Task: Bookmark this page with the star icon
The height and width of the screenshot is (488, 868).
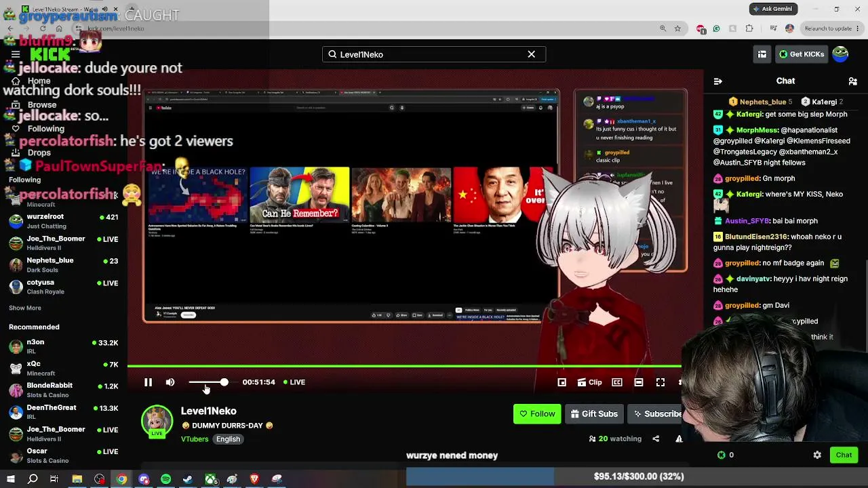Action: (x=677, y=28)
